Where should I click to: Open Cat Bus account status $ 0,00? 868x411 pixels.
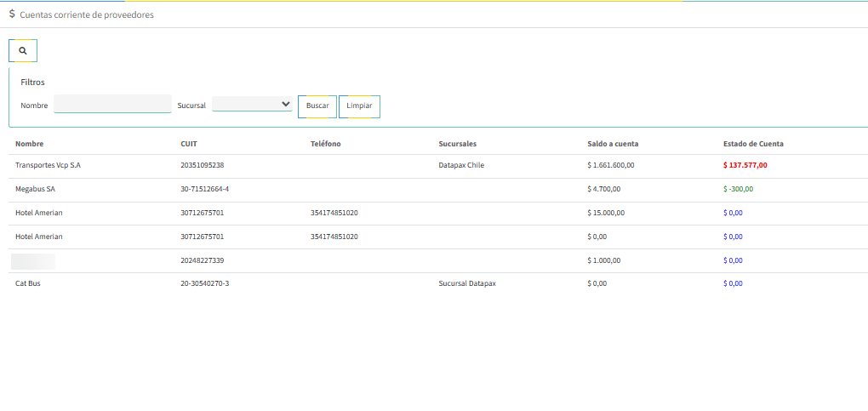click(x=733, y=283)
